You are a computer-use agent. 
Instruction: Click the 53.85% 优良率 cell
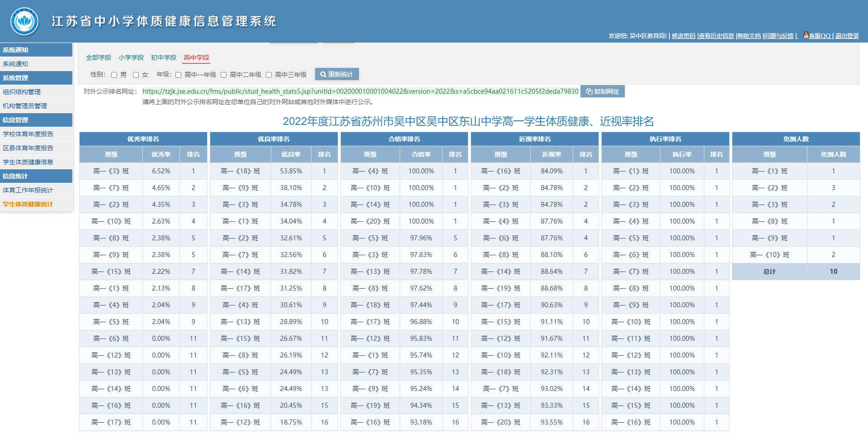click(291, 171)
